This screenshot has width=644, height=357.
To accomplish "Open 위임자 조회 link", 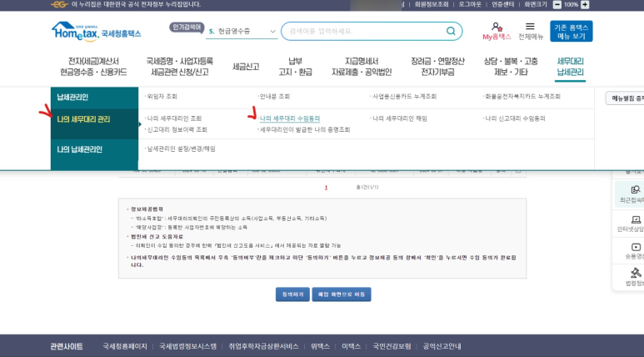I will [x=162, y=96].
